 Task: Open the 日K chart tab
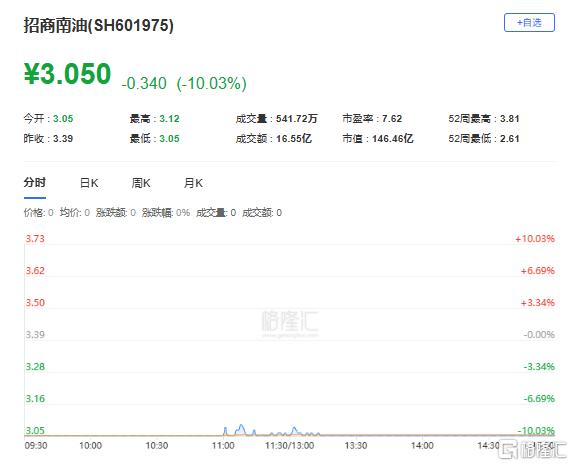click(89, 183)
